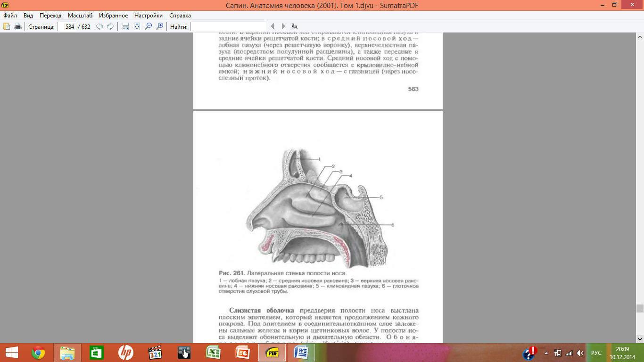Open the Избранное menu
Screen dimensions: 644x362
(x=113, y=16)
